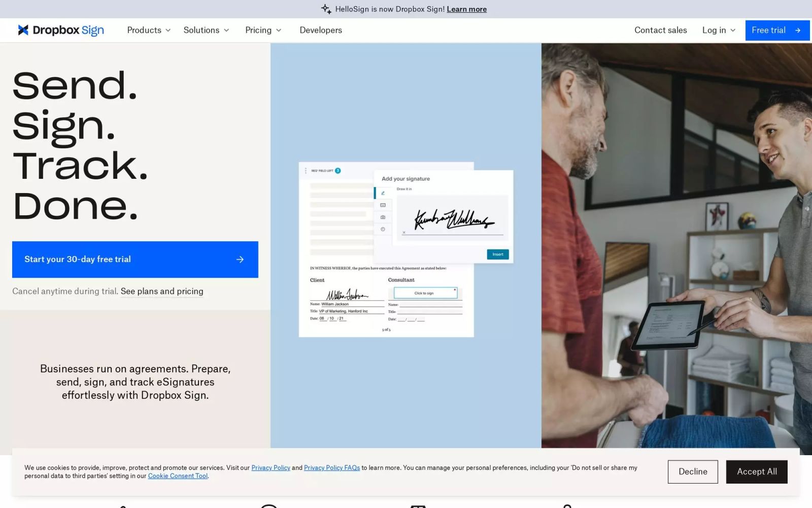
Task: Click the Dropbox Sign logo
Action: click(61, 30)
